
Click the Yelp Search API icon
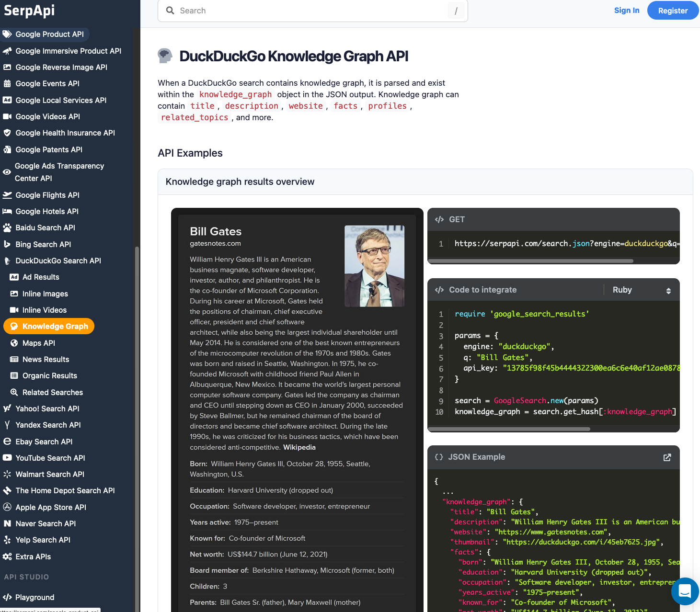click(x=7, y=540)
